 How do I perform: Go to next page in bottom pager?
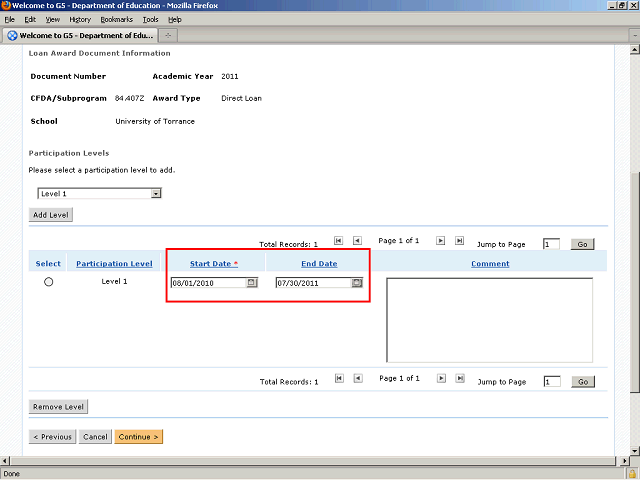coord(441,378)
